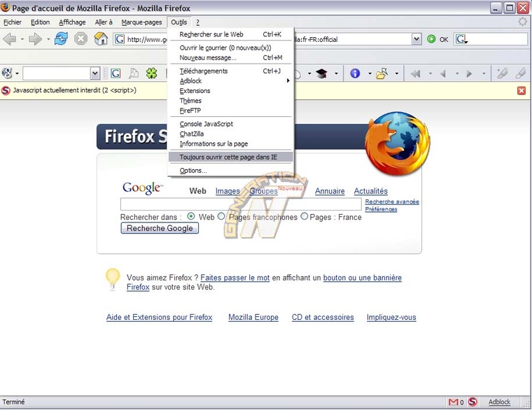Open the Forward button history dropdown arrow
532x410 pixels.
tap(48, 39)
